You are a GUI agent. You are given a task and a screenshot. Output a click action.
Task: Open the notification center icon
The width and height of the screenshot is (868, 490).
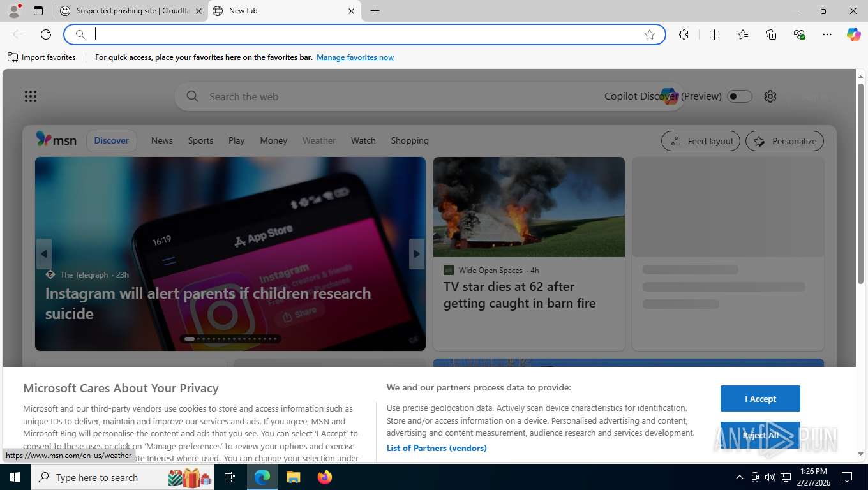click(847, 477)
